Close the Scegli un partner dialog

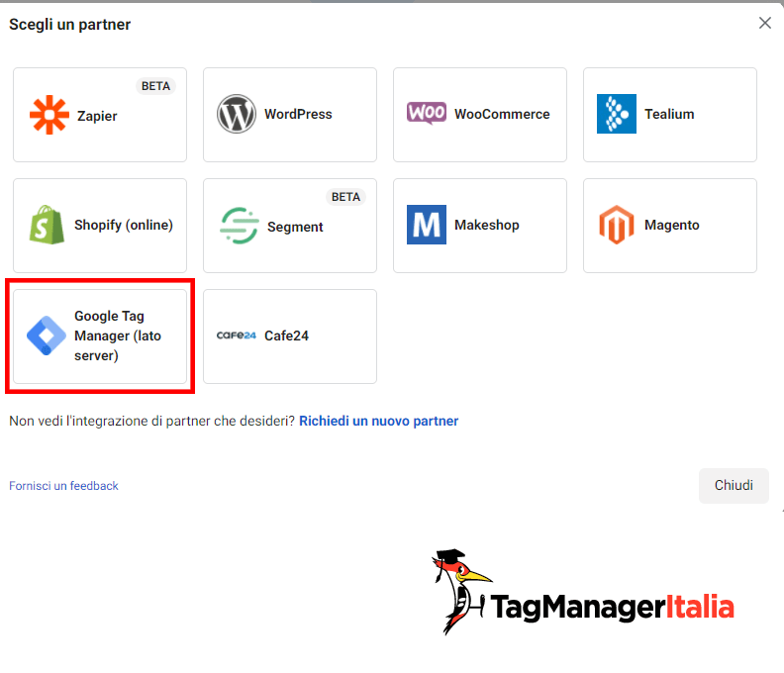(764, 23)
